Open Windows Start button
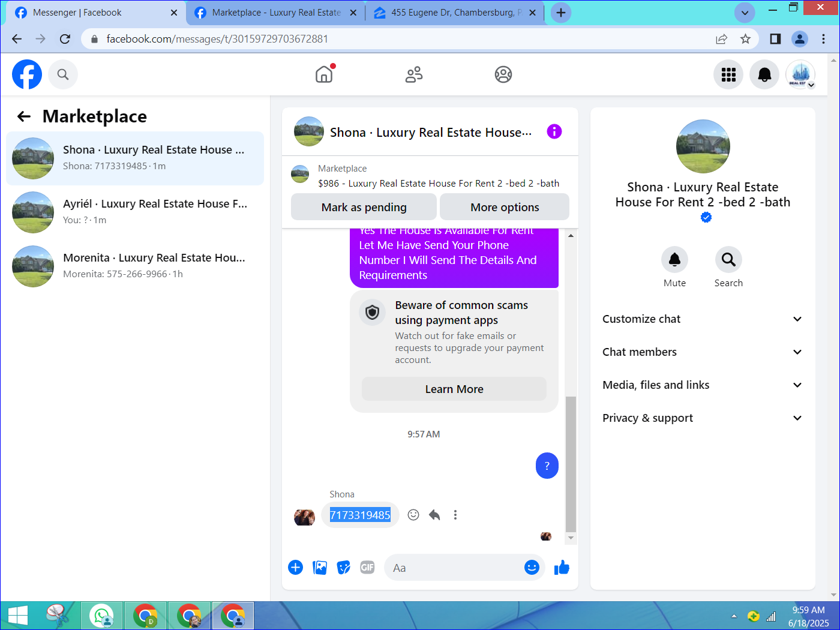Screen dimensions: 840x630 click(x=18, y=616)
